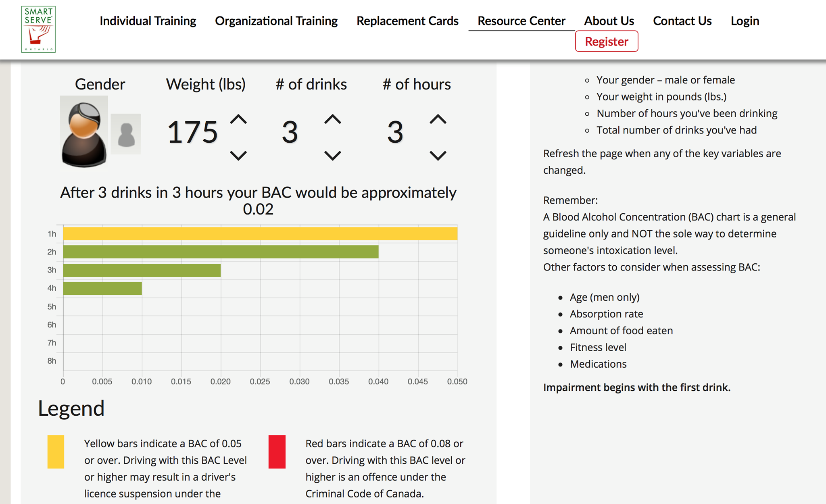The width and height of the screenshot is (826, 504).
Task: Increase number of hours up arrow
Action: coord(438,119)
